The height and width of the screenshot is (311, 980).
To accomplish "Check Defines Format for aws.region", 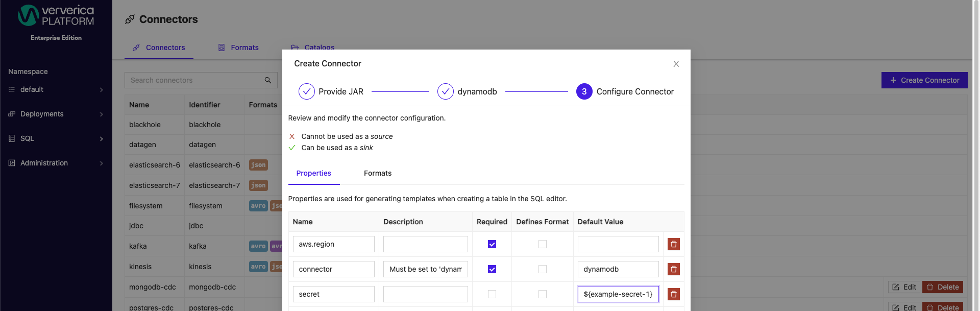I will pos(543,244).
